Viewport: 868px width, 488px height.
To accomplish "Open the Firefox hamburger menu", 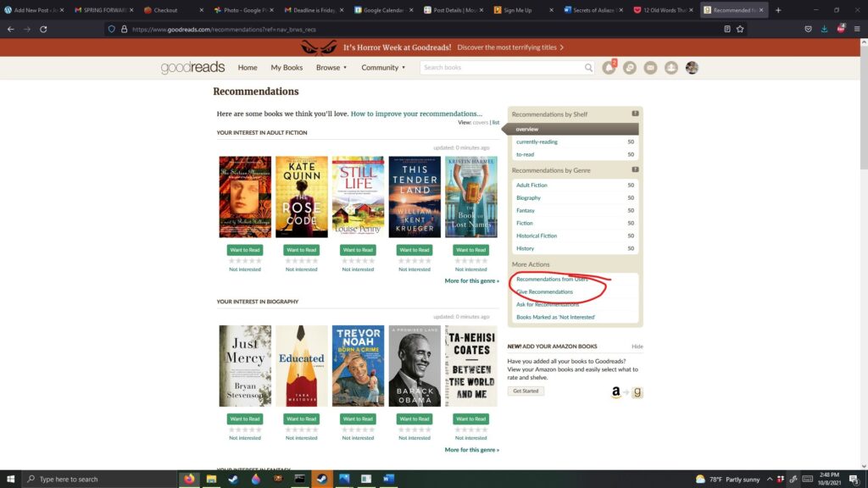I will (x=857, y=30).
